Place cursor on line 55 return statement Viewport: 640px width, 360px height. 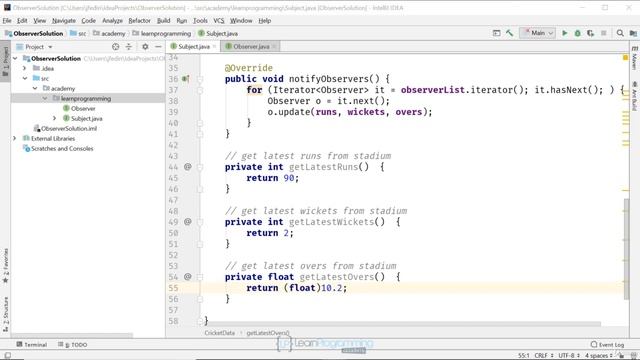297,288
